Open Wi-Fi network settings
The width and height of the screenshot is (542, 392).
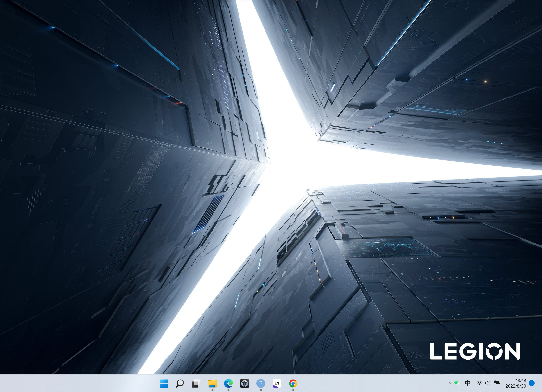point(479,383)
